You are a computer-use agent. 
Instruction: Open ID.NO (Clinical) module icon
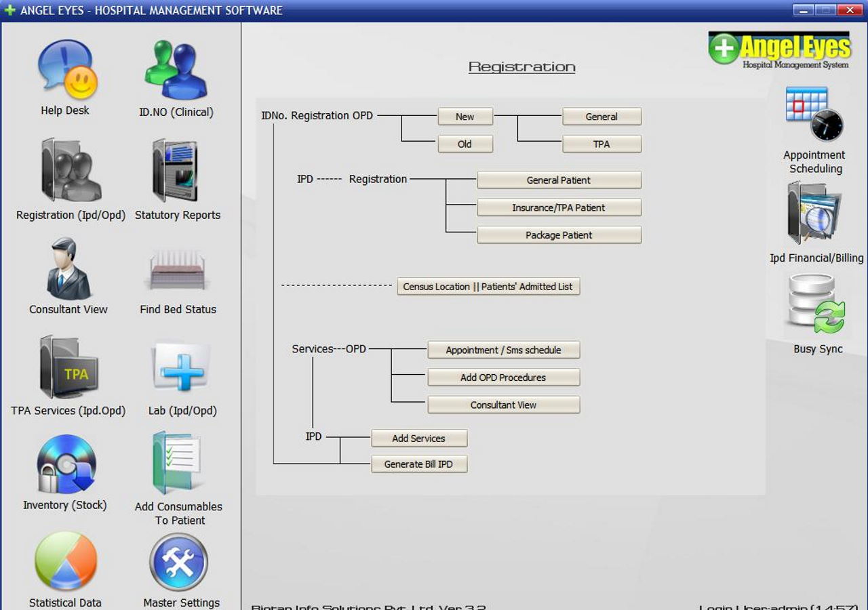click(x=176, y=69)
